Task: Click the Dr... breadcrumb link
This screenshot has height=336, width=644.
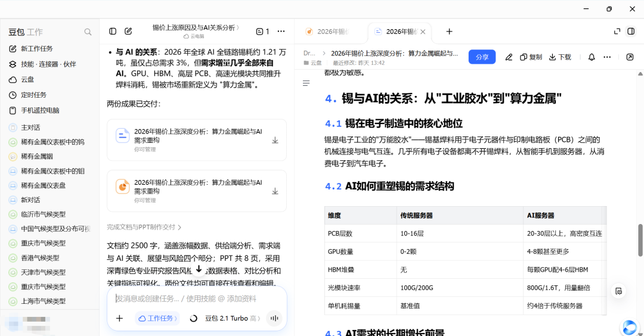Action: [309, 54]
